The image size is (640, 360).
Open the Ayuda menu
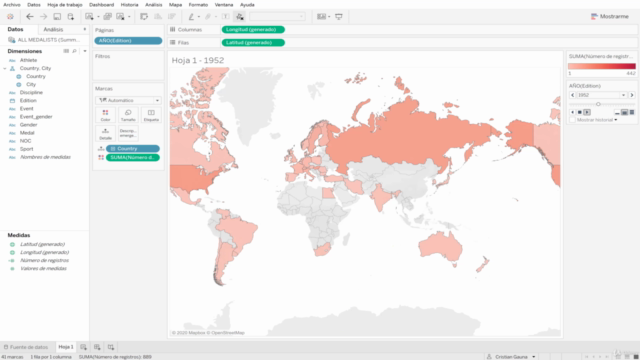(247, 5)
